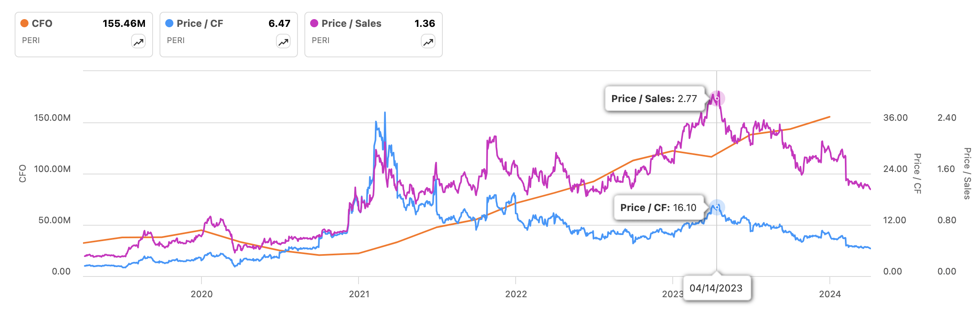Select the Price / CF legend card
This screenshot has width=980, height=322.
(x=228, y=33)
